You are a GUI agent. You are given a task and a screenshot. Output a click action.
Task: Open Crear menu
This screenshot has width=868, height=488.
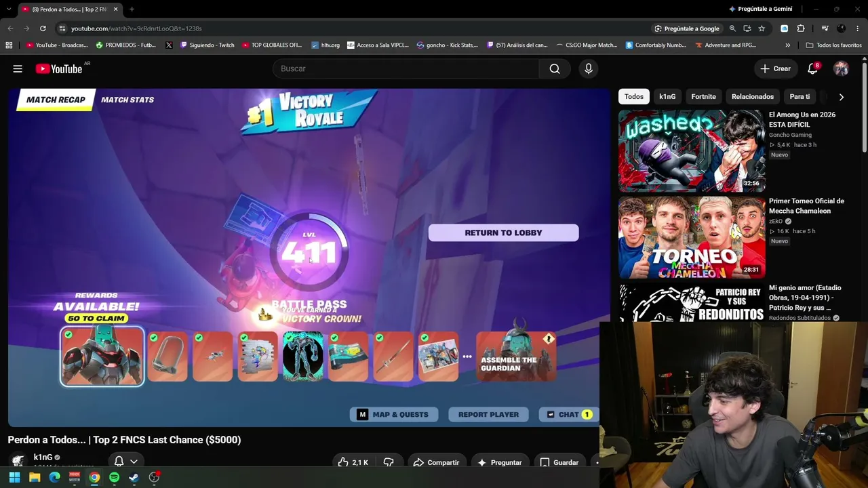pos(775,68)
